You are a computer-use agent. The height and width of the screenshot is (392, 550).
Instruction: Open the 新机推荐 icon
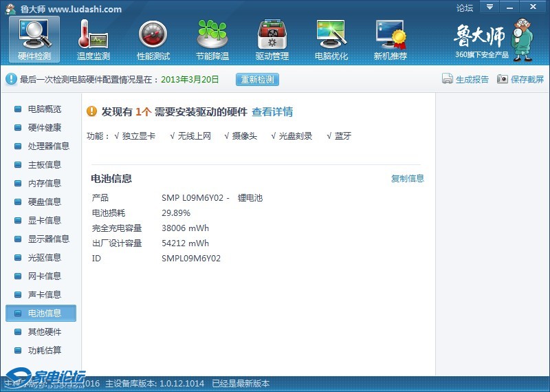[x=390, y=34]
